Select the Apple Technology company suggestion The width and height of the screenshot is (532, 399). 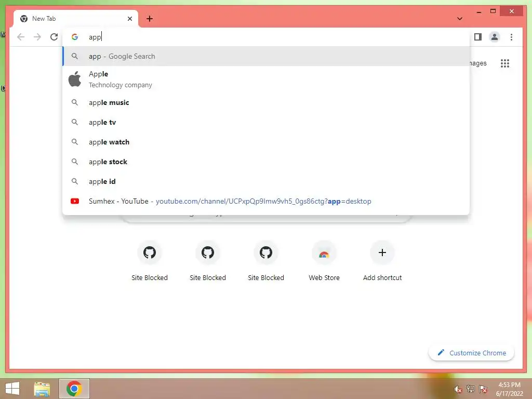pyautogui.click(x=267, y=79)
